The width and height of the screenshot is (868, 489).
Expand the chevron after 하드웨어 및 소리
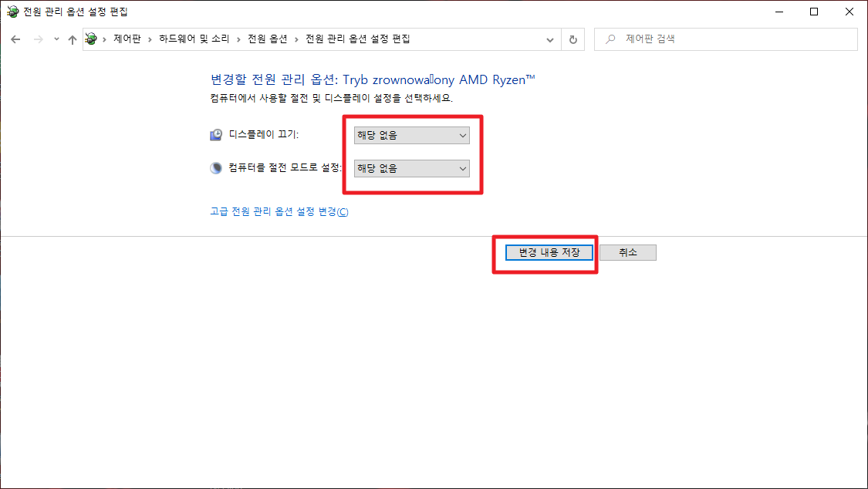pyautogui.click(x=238, y=39)
